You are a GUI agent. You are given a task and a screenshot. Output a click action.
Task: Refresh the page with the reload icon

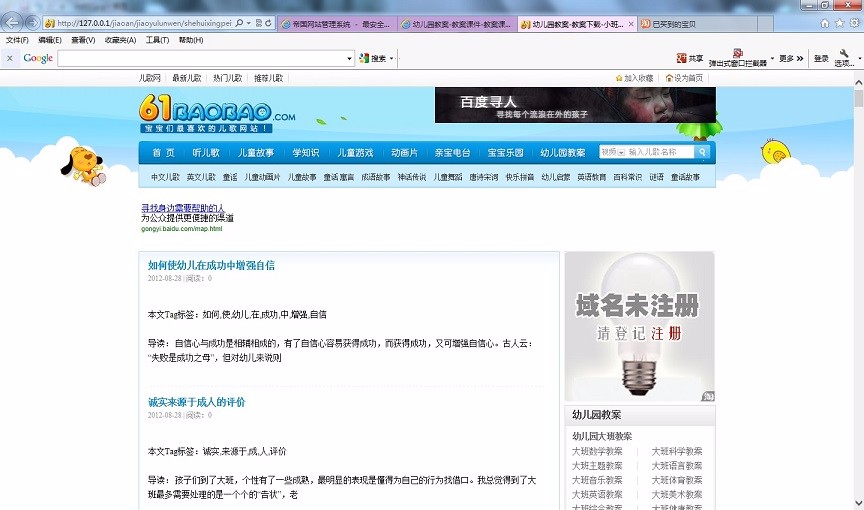click(268, 23)
